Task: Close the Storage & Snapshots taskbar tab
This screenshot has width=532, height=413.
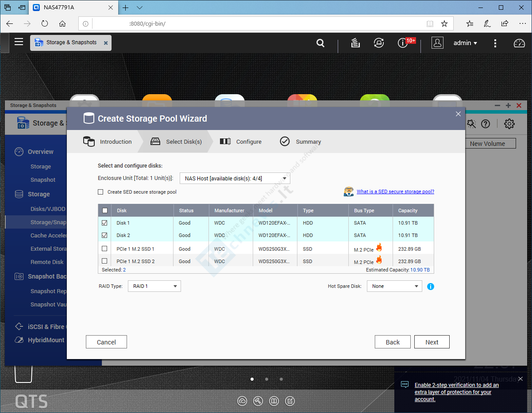Action: point(106,43)
